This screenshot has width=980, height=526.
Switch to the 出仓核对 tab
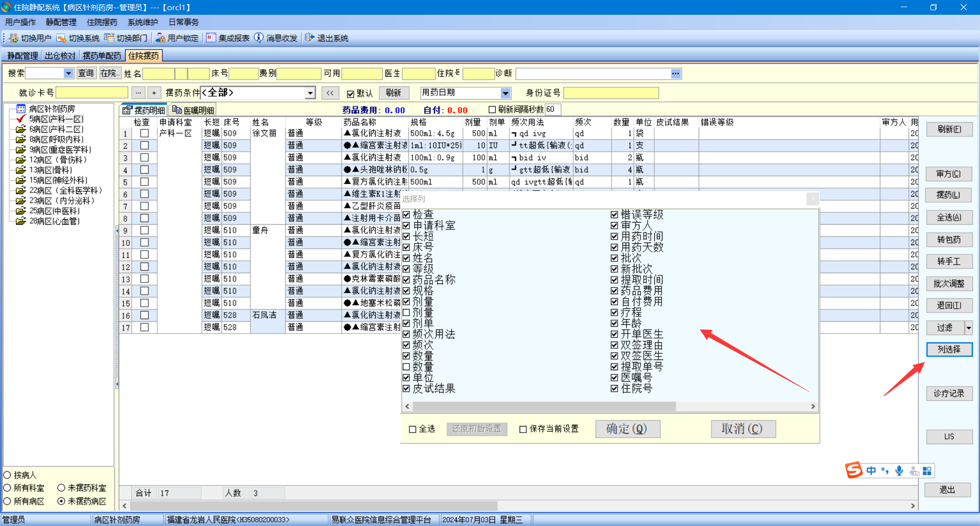(x=60, y=56)
